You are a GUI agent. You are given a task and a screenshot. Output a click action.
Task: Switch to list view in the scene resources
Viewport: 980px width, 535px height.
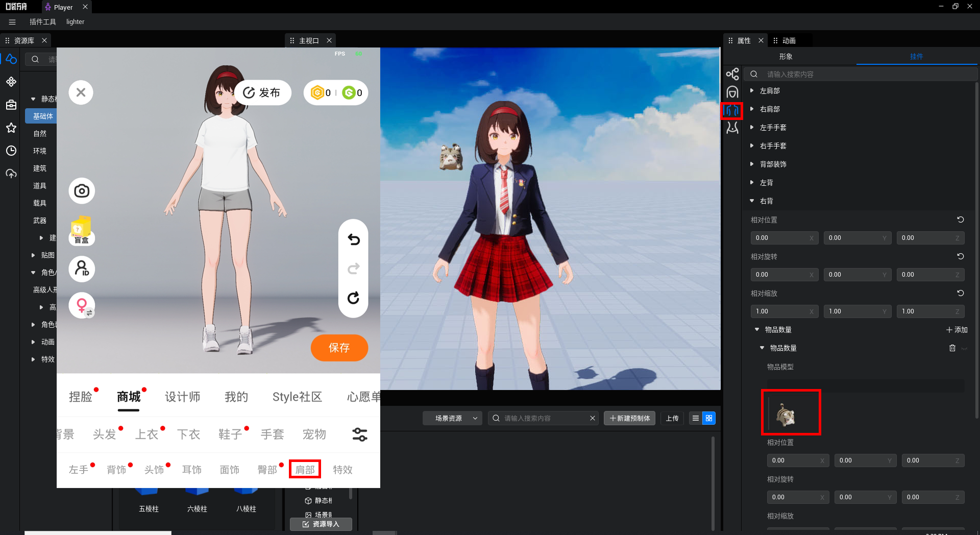695,418
